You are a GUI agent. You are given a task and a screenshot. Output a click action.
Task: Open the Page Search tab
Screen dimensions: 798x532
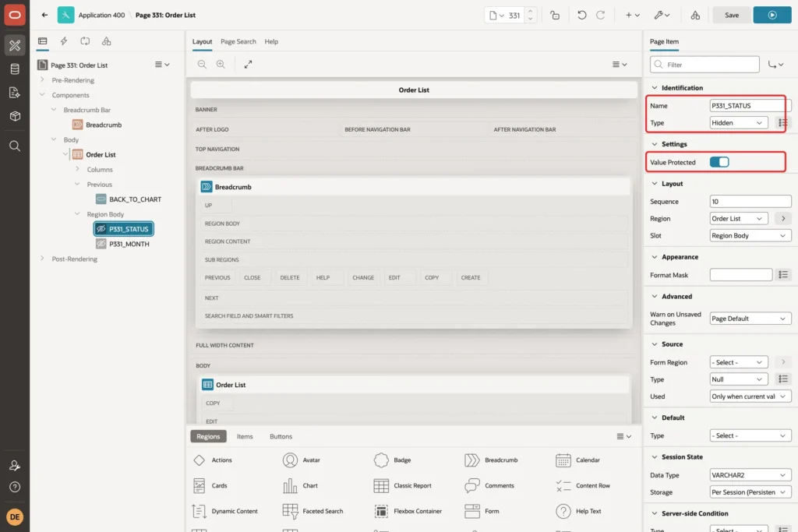[238, 42]
